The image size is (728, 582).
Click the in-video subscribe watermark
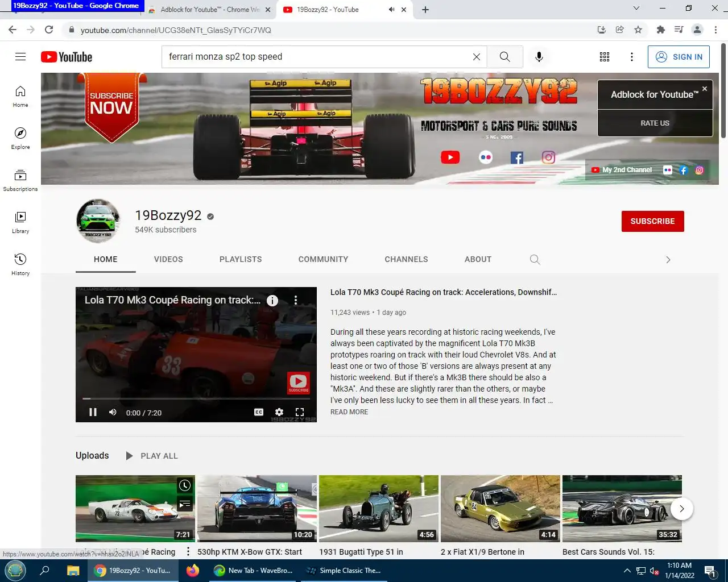299,383
